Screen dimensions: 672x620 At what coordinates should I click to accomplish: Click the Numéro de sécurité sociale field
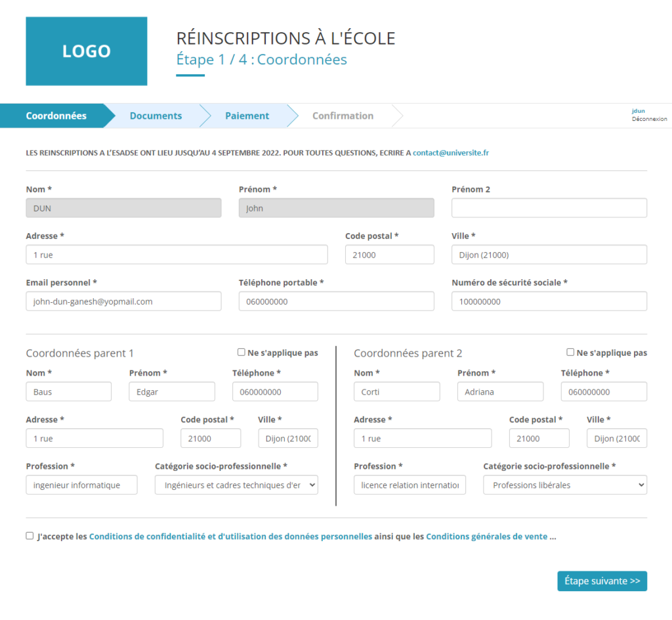pos(549,301)
